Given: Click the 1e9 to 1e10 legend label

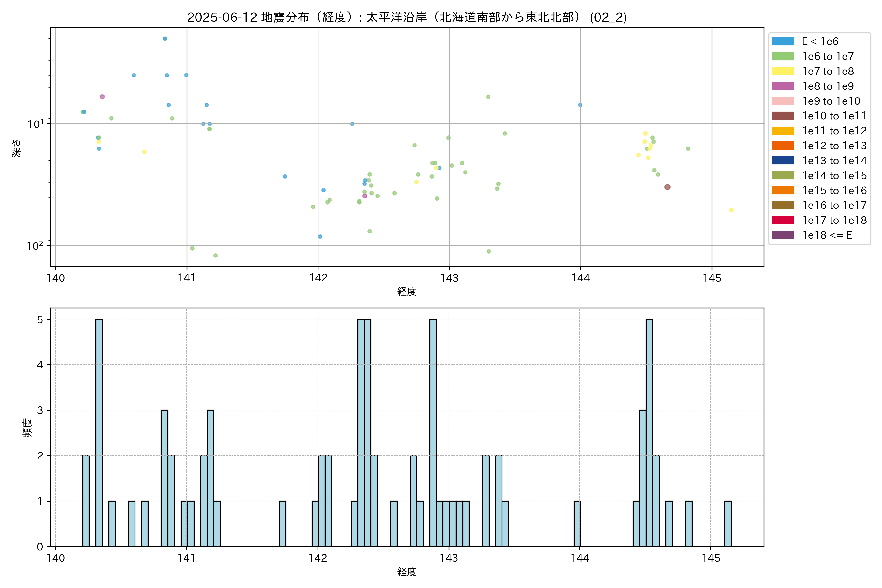Looking at the screenshot, I should pyautogui.click(x=831, y=101).
